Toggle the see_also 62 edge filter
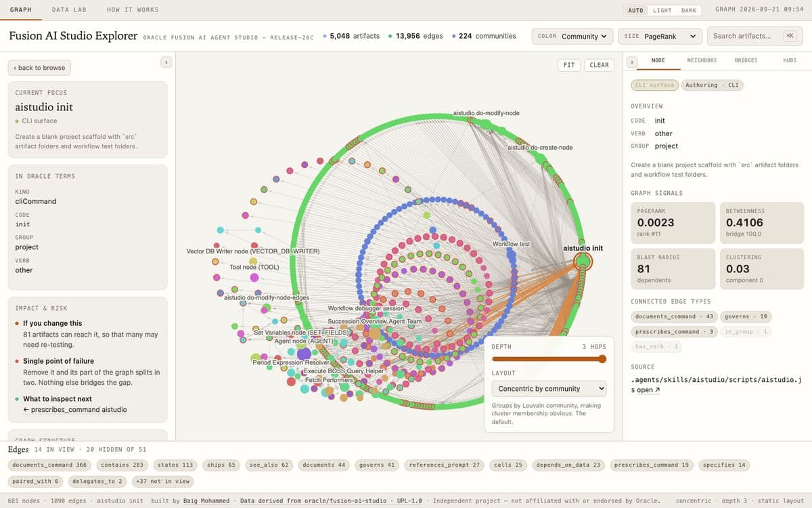The height and width of the screenshot is (508, 812). point(269,465)
